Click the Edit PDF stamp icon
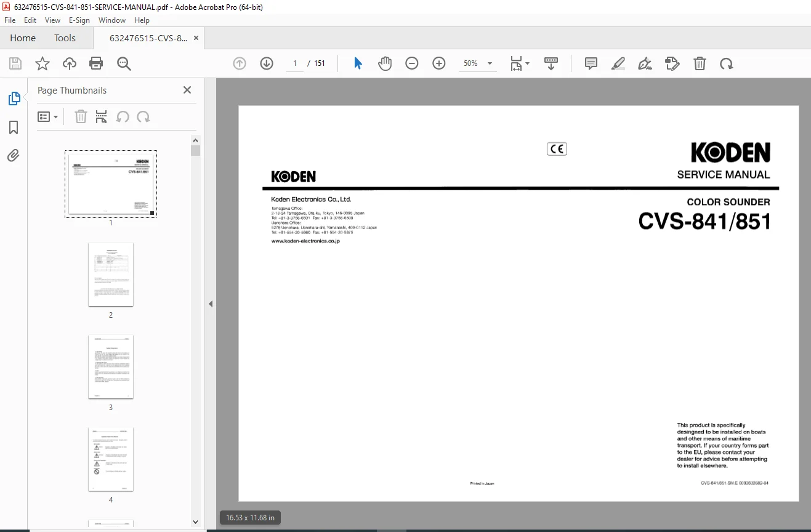 click(672, 63)
